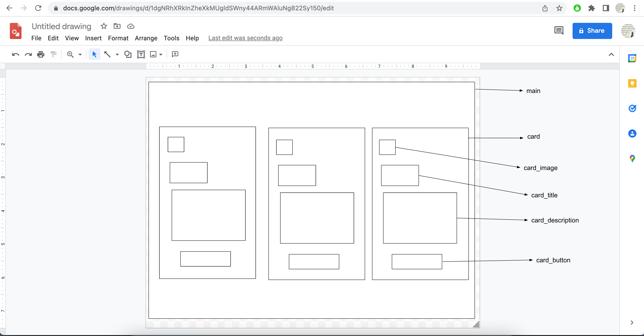Open the Format menu

click(x=118, y=38)
